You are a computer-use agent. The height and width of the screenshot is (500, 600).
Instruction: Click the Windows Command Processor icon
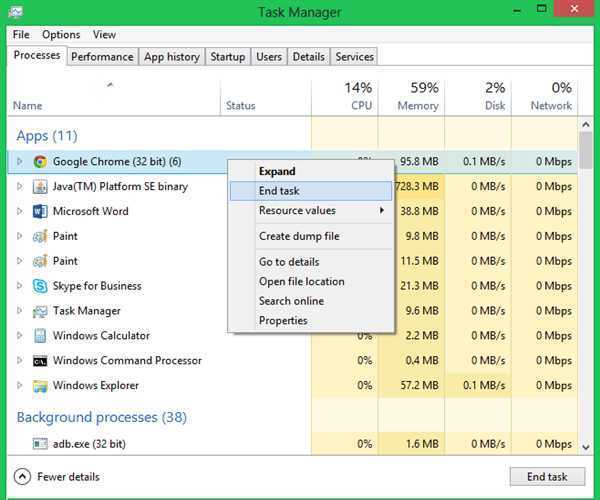tap(40, 361)
